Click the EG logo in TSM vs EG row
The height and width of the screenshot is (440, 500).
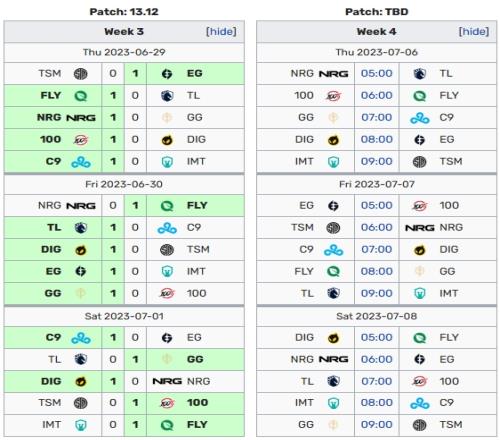pos(167,74)
